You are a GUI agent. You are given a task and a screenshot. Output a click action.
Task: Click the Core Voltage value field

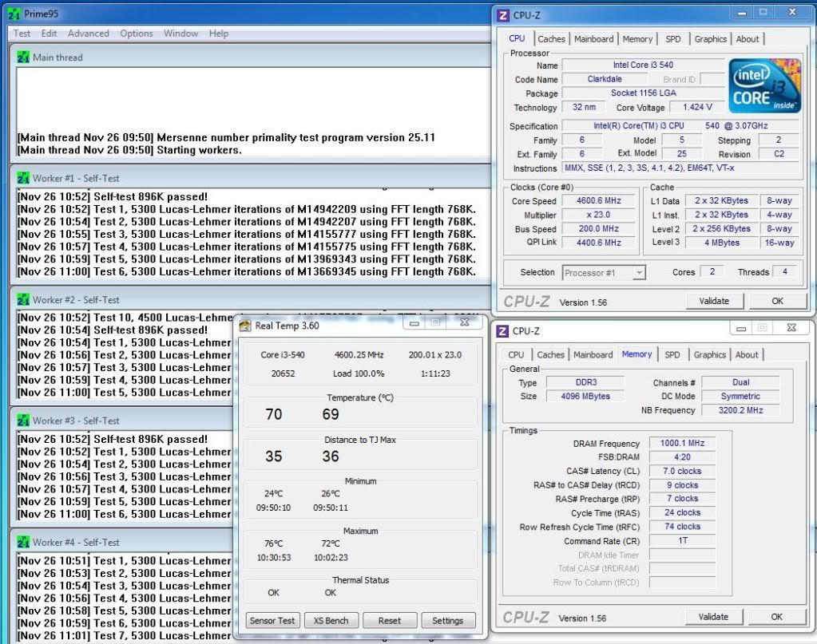coord(697,108)
